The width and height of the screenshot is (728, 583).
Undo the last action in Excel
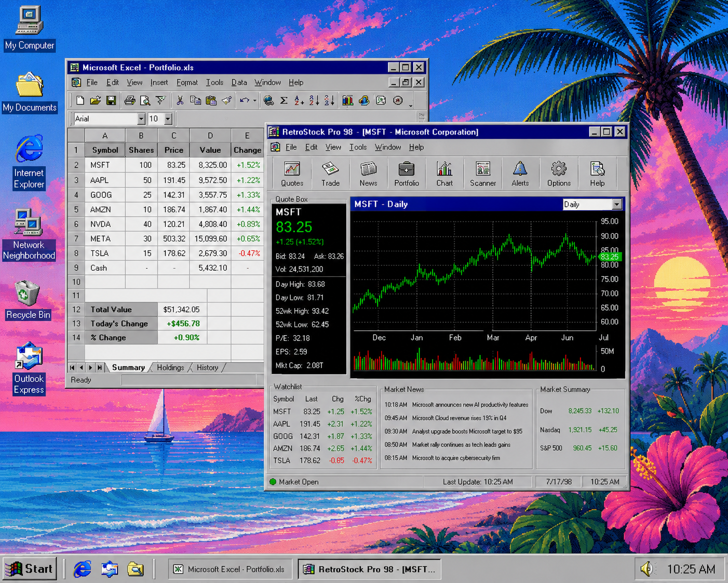245,100
